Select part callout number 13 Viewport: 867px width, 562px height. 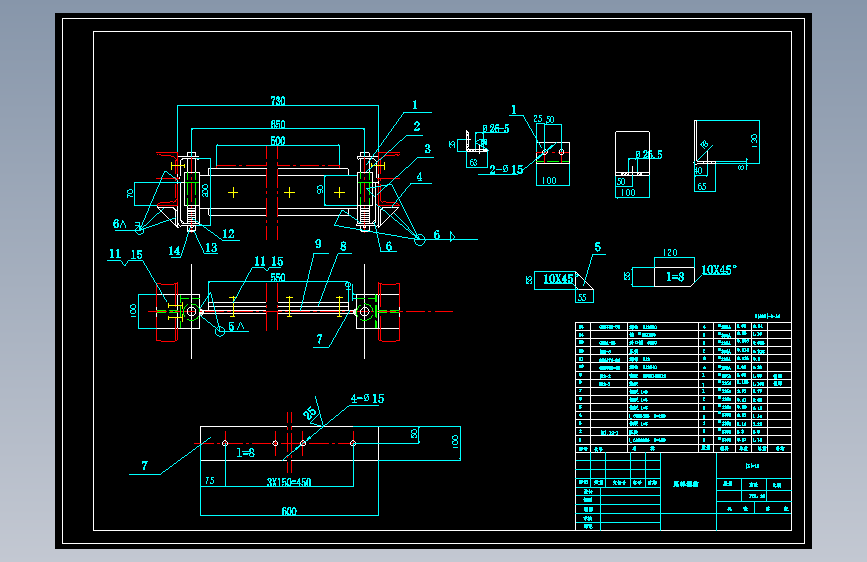(x=211, y=248)
